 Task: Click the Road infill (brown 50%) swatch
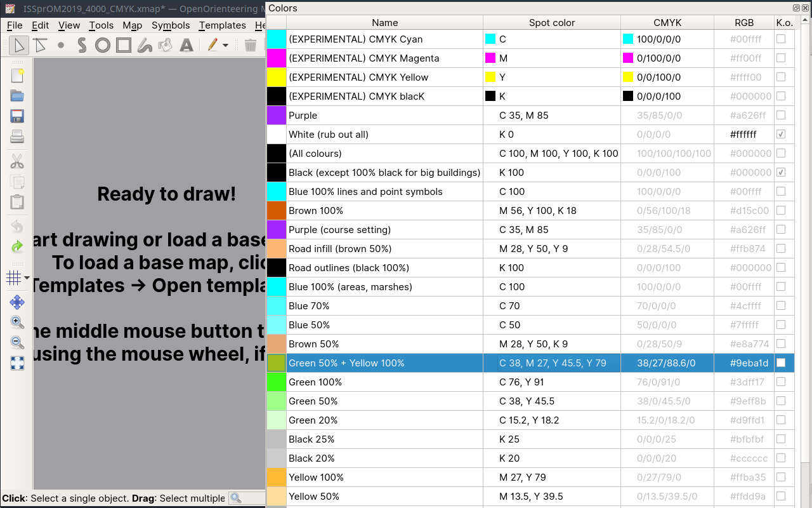click(277, 248)
